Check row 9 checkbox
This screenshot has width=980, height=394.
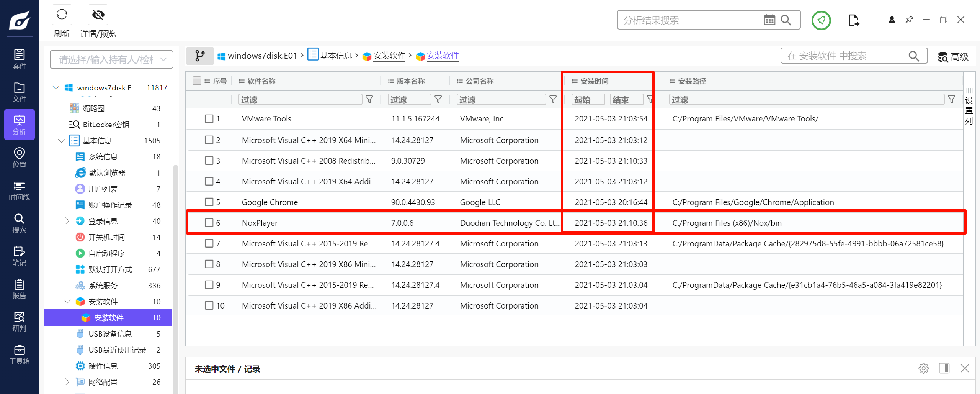point(209,285)
